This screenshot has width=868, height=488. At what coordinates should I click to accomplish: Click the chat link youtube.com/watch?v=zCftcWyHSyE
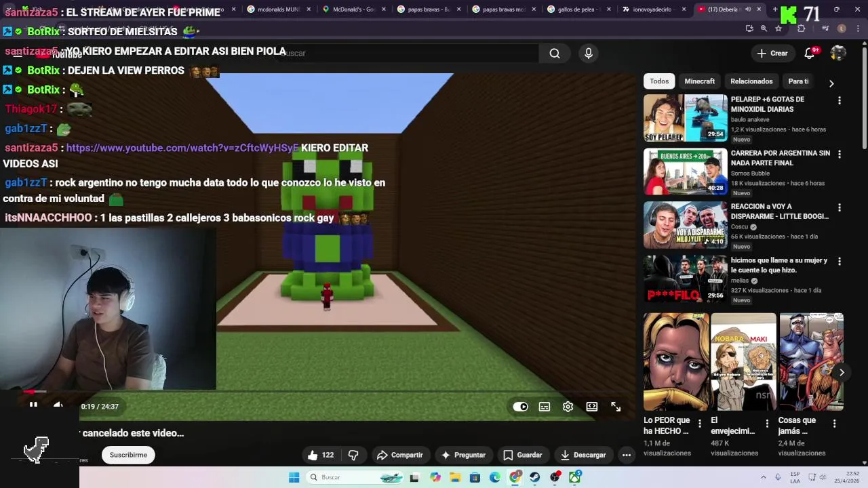[182, 148]
